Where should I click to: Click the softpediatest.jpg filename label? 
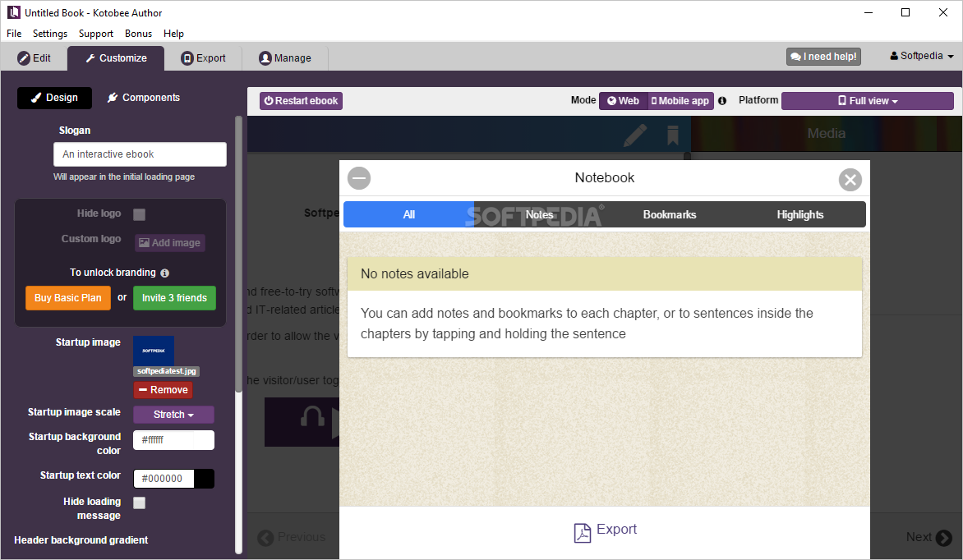pyautogui.click(x=167, y=371)
